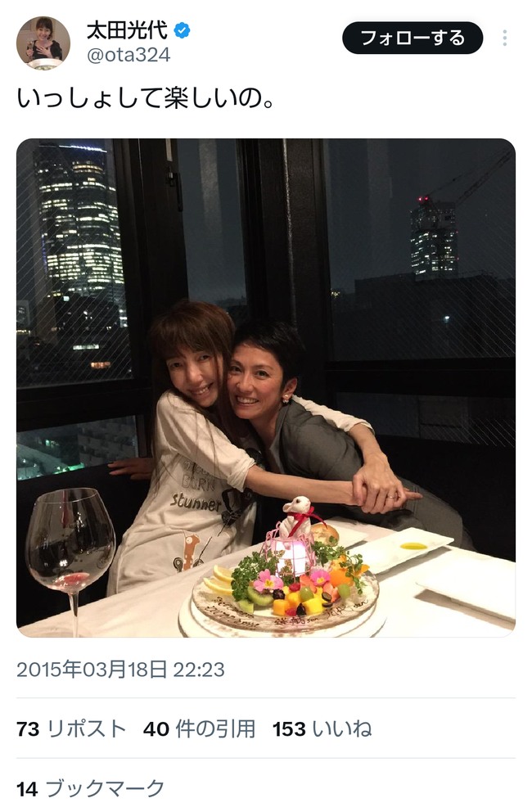Click the bookmark count number 14

click(28, 789)
